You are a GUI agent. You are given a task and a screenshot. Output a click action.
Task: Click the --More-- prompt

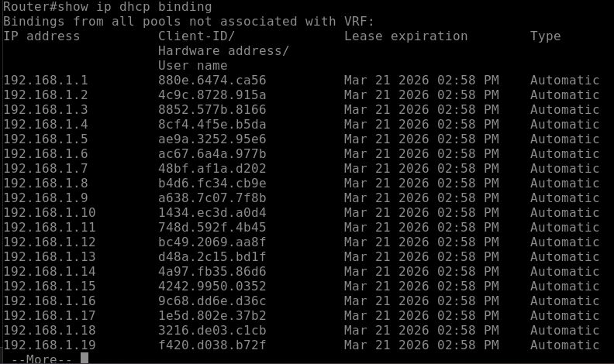click(x=42, y=359)
